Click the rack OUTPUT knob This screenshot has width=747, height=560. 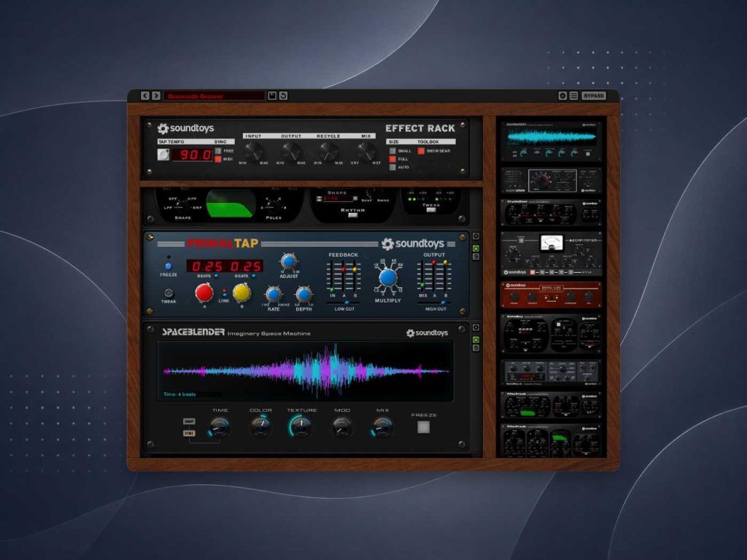290,152
